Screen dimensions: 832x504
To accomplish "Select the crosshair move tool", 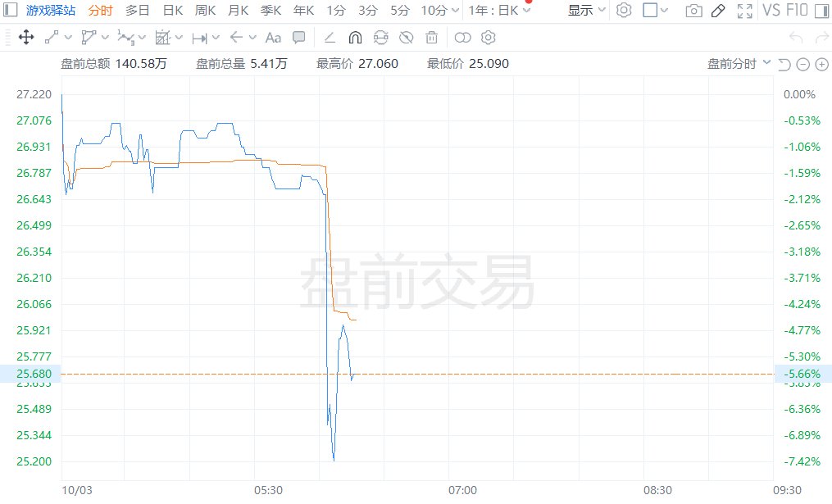I will (x=25, y=38).
